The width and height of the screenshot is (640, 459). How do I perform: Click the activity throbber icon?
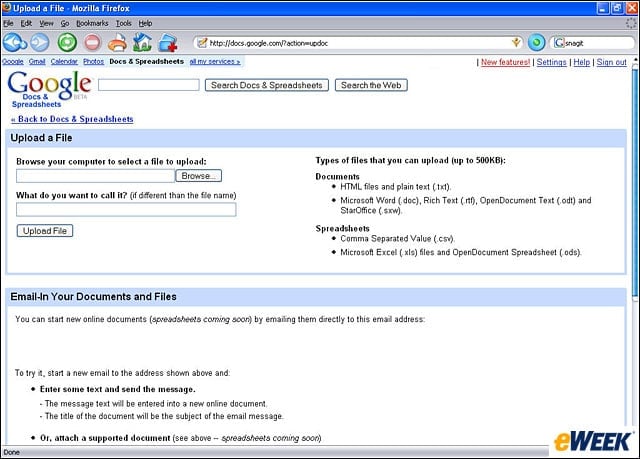coord(631,23)
